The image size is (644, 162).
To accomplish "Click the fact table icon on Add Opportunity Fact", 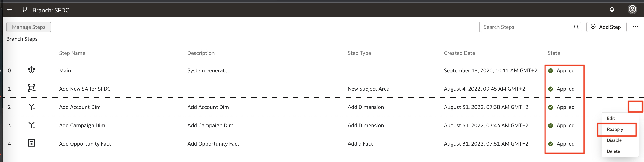I will coord(31,143).
